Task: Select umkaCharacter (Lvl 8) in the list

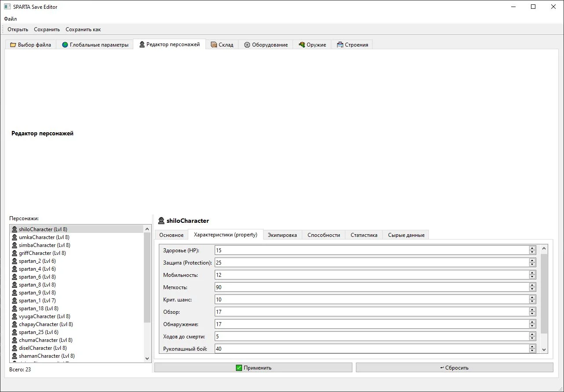Action: pos(77,237)
